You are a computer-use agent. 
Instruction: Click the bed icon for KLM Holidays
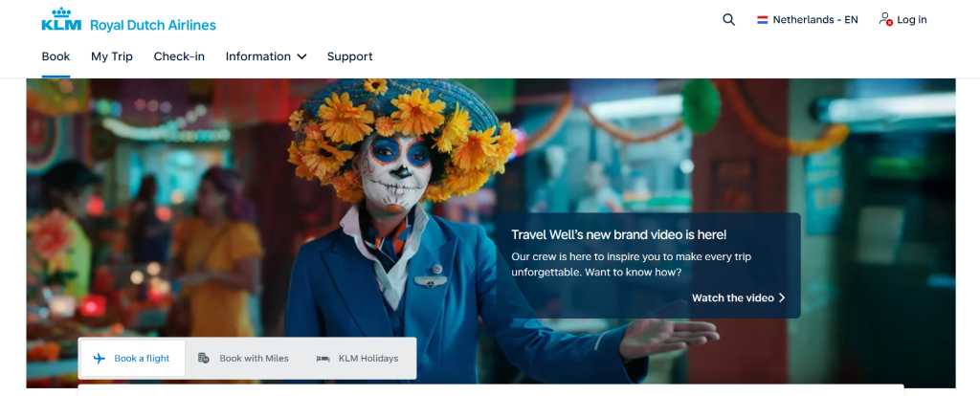coord(323,359)
